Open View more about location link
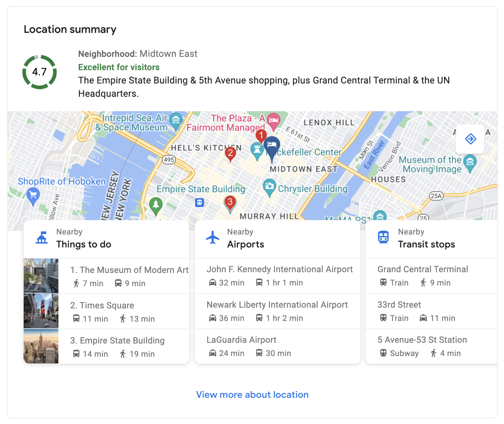 click(x=252, y=394)
